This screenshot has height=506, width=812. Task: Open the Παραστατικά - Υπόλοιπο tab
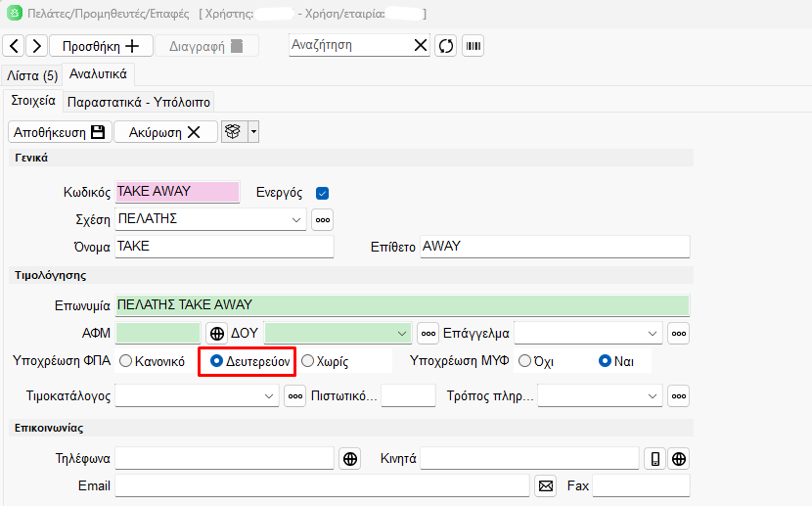pyautogui.click(x=139, y=102)
